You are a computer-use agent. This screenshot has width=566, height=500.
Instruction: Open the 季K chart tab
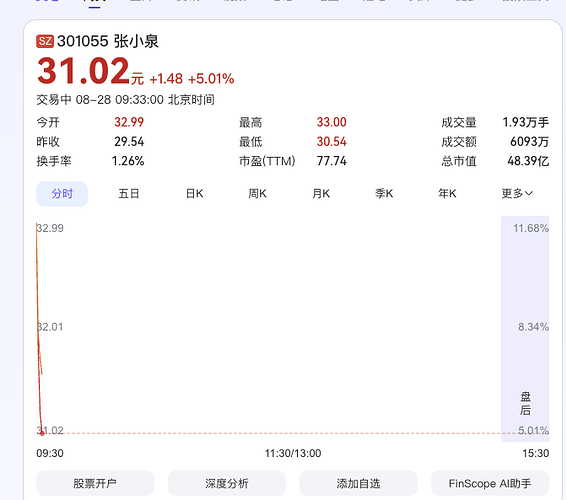[x=384, y=194]
